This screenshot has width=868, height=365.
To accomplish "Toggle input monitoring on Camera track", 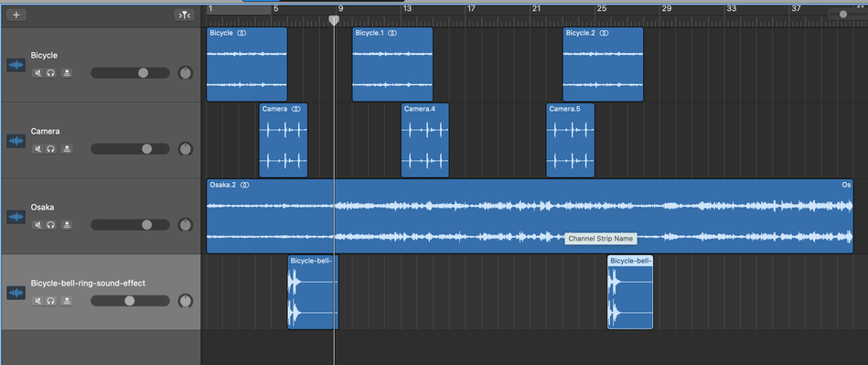I will click(67, 148).
